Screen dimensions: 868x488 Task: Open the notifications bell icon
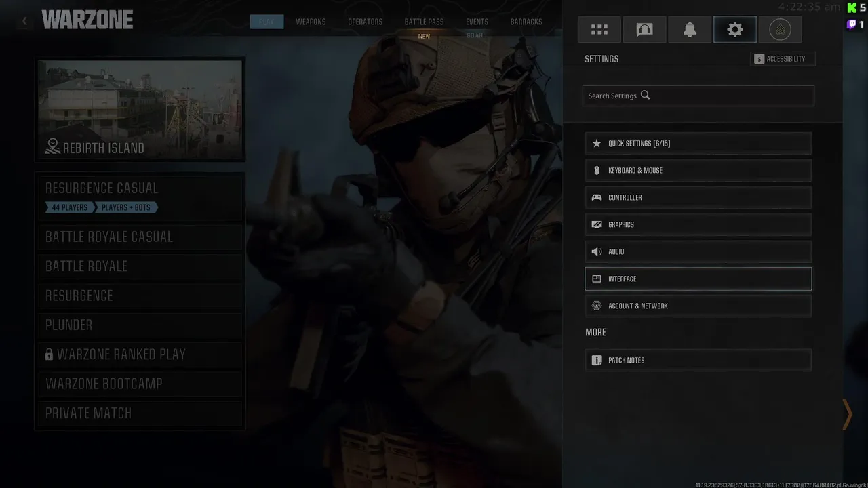point(690,29)
